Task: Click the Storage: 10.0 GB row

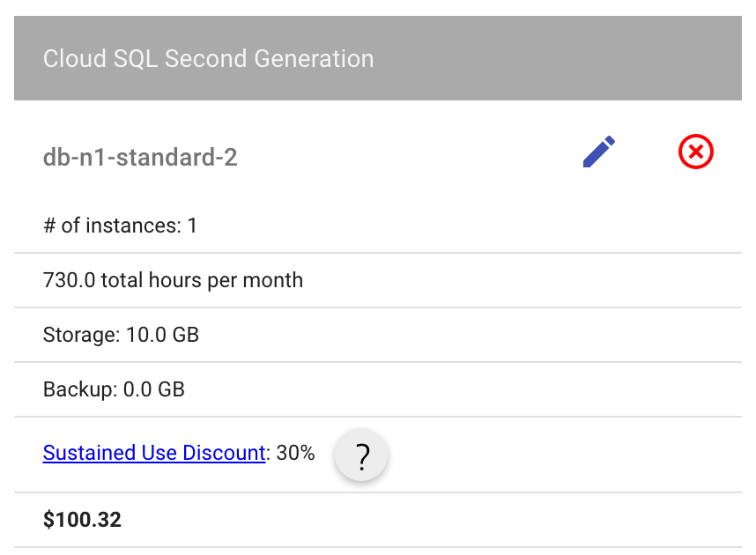Action: [121, 335]
